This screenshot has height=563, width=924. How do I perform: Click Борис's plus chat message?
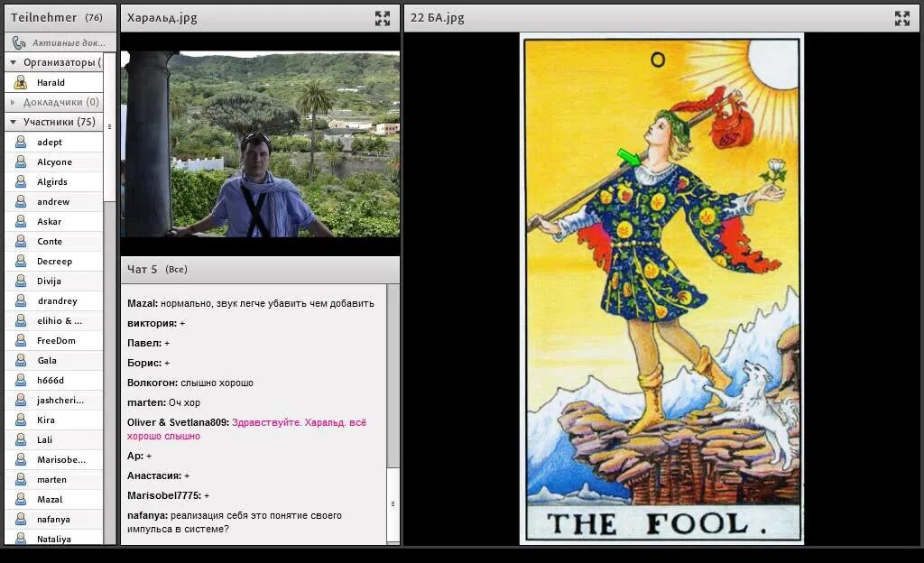149,363
